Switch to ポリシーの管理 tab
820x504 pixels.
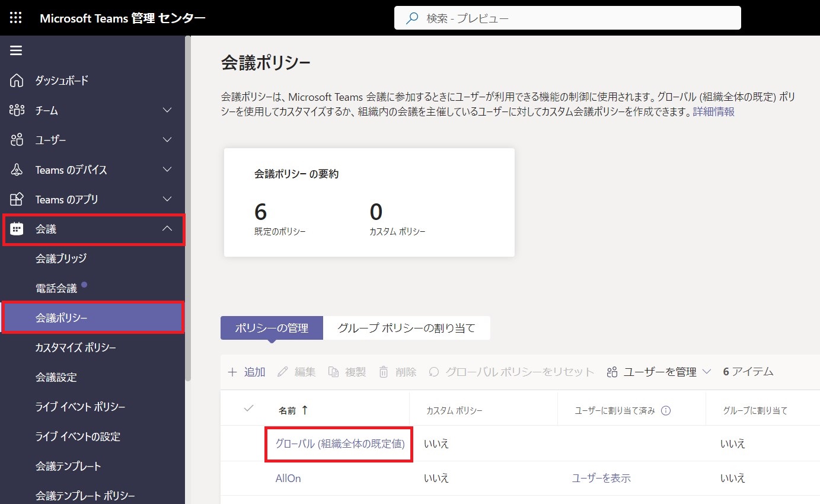point(272,328)
